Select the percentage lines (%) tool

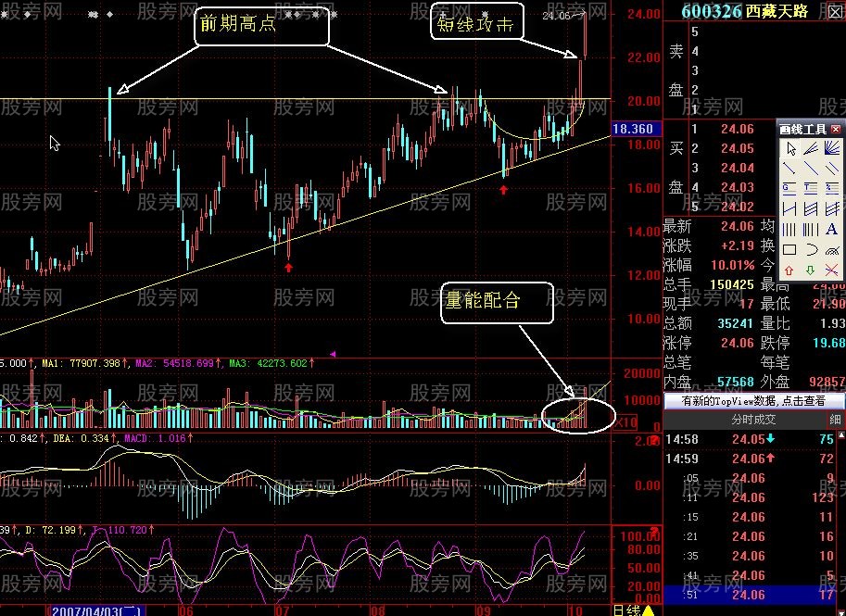[831, 187]
